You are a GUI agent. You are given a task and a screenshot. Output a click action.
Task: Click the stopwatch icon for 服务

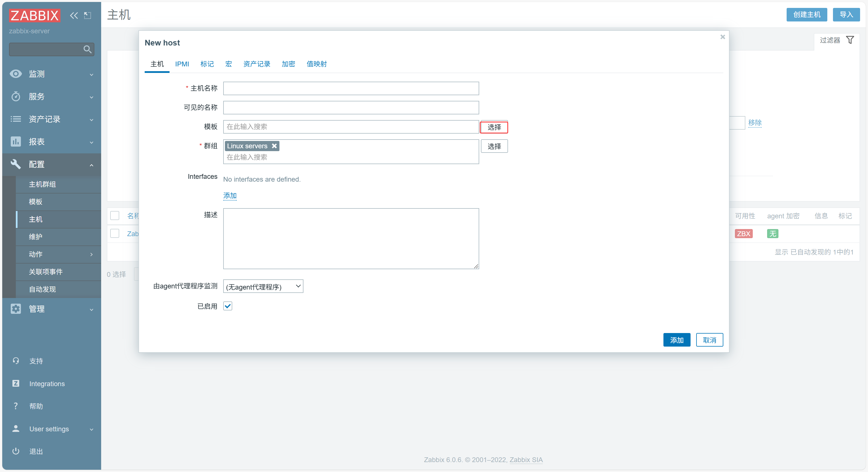(16, 96)
